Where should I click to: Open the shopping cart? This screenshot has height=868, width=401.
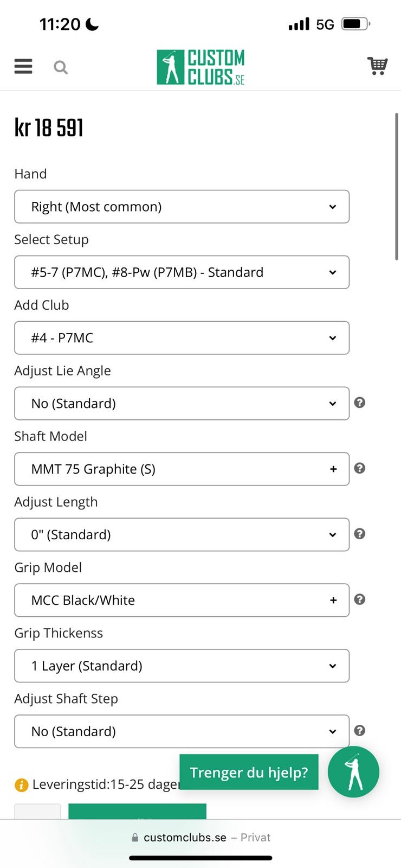click(x=377, y=66)
